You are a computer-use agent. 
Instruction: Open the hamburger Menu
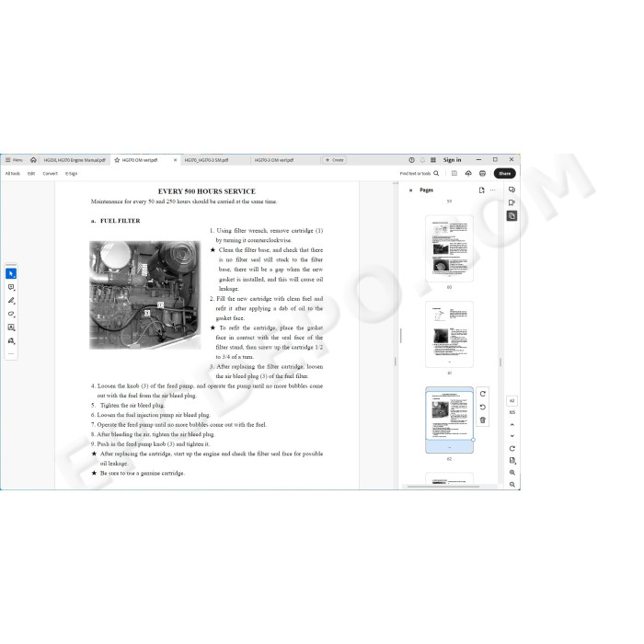coord(14,160)
